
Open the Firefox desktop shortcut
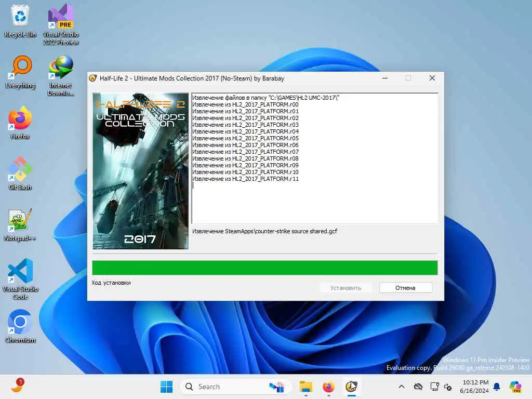(20, 123)
